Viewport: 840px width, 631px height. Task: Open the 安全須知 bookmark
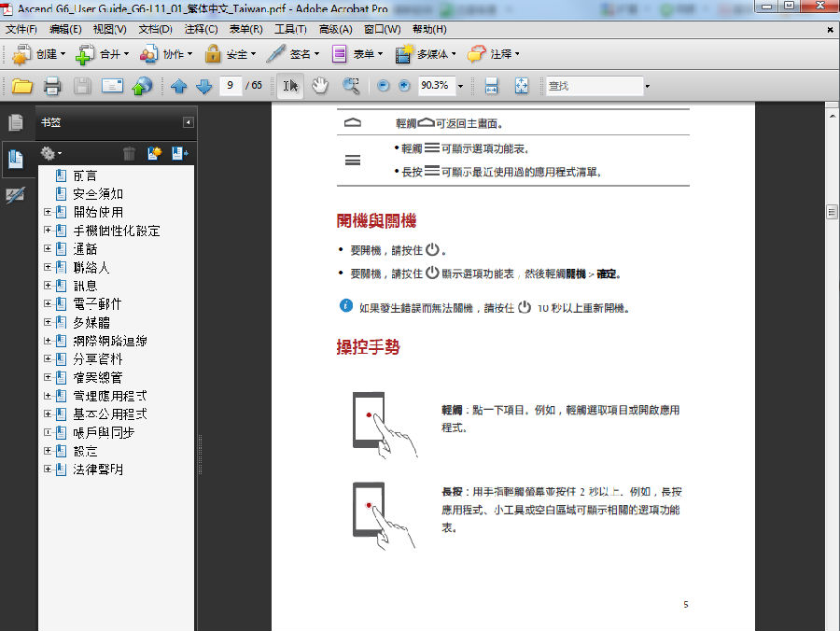(x=98, y=194)
